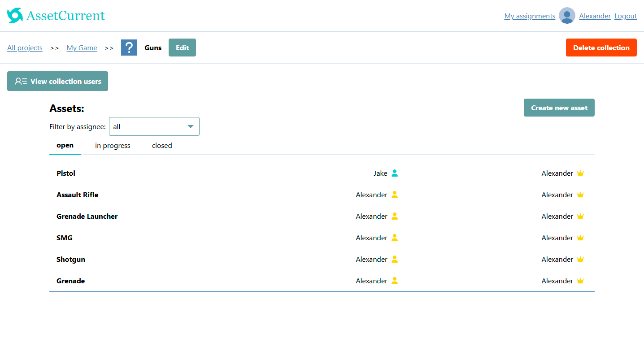Screen dimensions: 644x338
Task: Open the Grenade Launcher asset
Action: tap(87, 216)
